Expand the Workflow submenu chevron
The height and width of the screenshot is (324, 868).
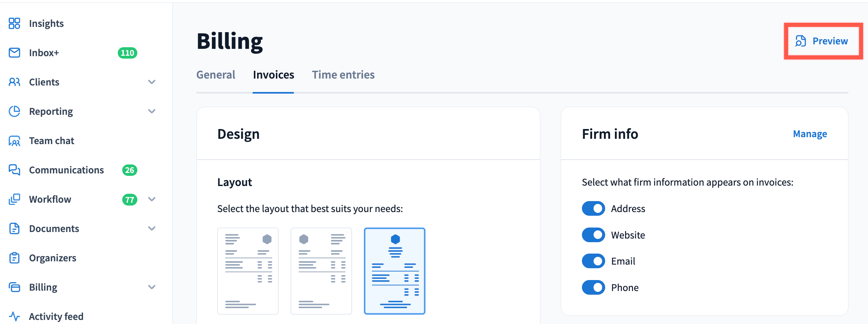[x=152, y=199]
